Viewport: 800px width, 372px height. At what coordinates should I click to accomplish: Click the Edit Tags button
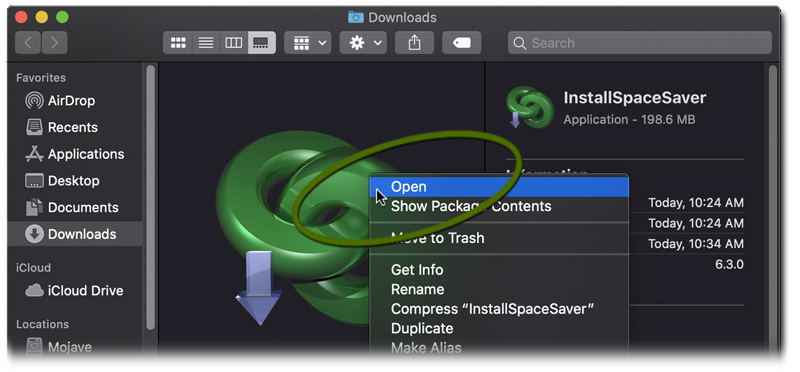click(462, 43)
